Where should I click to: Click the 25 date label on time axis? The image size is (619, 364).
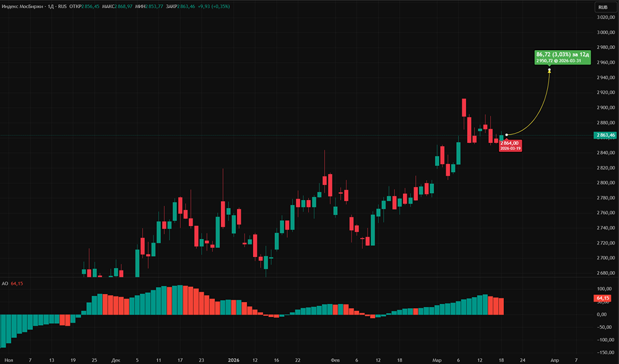(94, 360)
